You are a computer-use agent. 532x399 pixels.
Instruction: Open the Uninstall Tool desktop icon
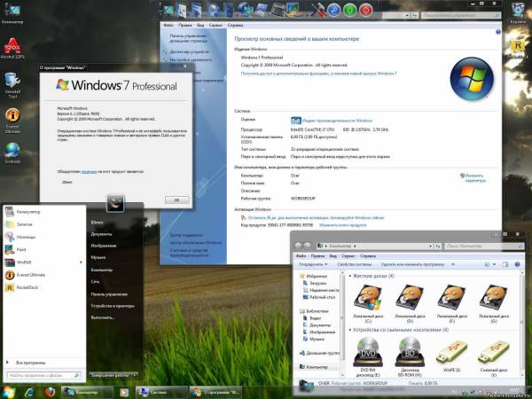pos(12,85)
